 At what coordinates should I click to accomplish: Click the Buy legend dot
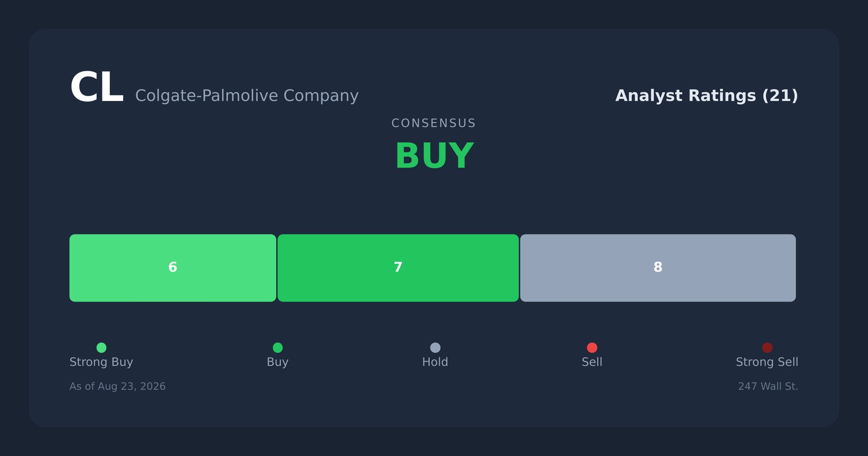(x=278, y=347)
